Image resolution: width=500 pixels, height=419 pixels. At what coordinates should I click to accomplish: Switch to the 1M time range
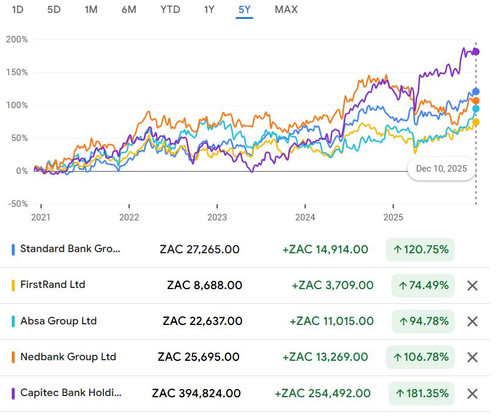(x=91, y=9)
